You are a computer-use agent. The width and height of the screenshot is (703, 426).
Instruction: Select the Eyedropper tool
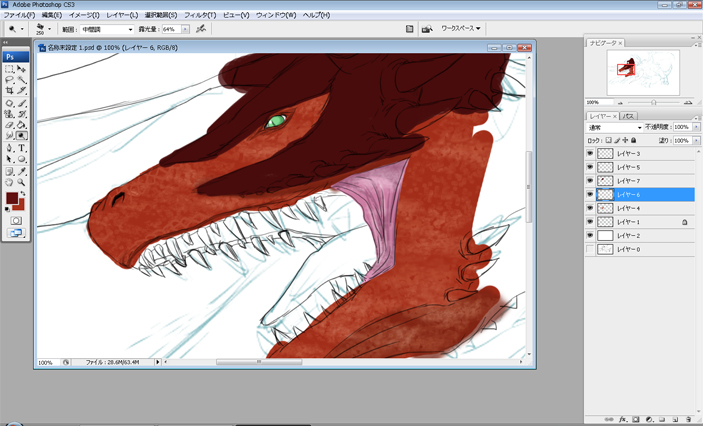coord(22,171)
